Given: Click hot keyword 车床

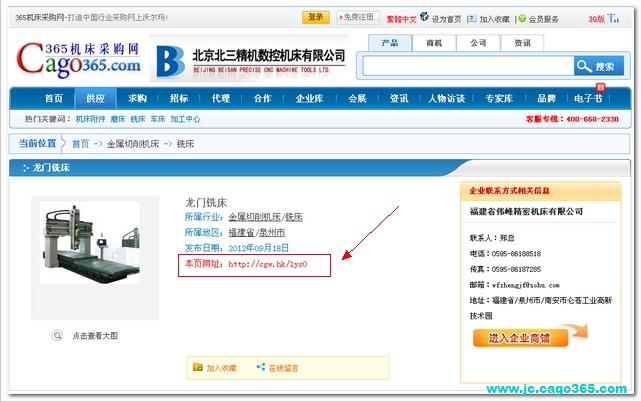Looking at the screenshot, I should pos(158,119).
